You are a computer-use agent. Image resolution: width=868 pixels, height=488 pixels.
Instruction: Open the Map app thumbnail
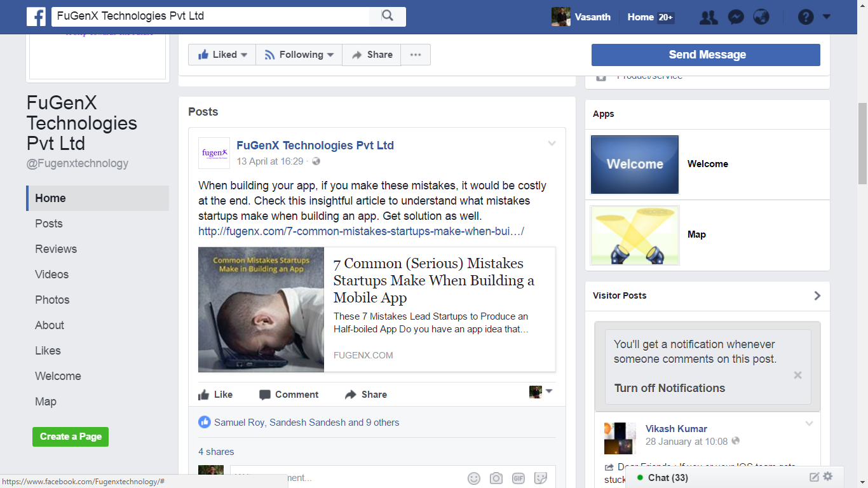pos(635,235)
